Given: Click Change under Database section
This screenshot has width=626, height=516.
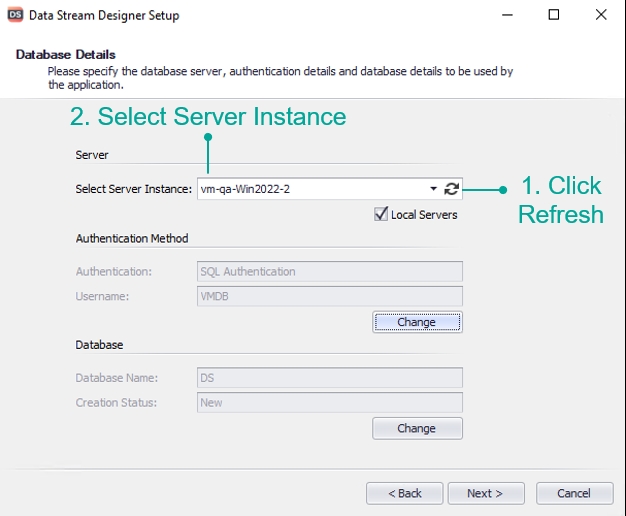Looking at the screenshot, I should pyautogui.click(x=417, y=428).
